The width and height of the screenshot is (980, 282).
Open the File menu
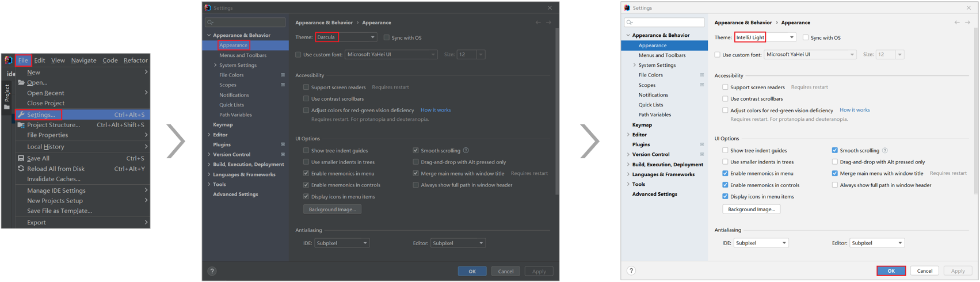click(x=23, y=60)
